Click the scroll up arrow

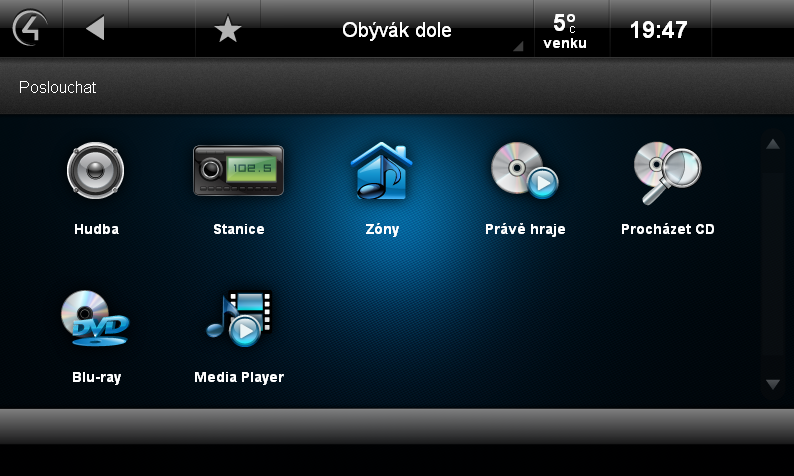point(773,144)
